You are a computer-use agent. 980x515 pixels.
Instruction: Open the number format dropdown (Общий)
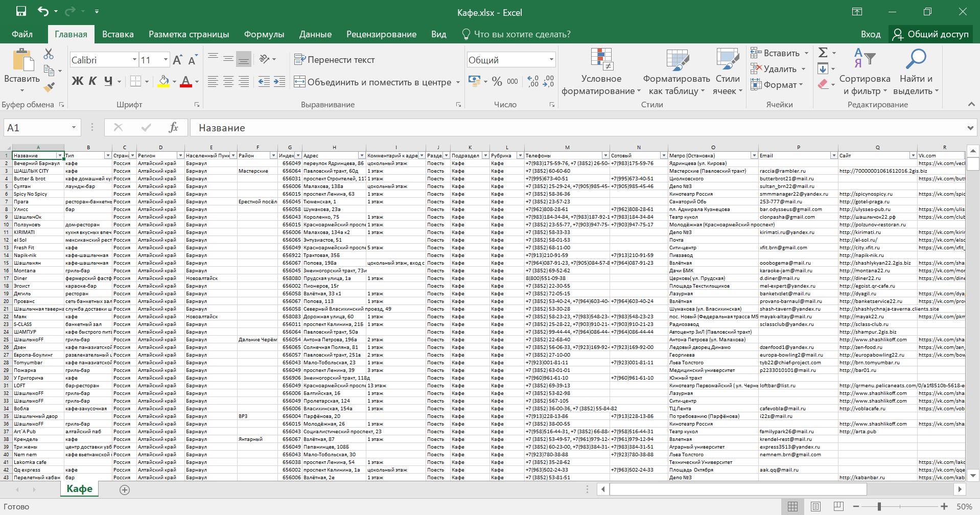tap(551, 60)
